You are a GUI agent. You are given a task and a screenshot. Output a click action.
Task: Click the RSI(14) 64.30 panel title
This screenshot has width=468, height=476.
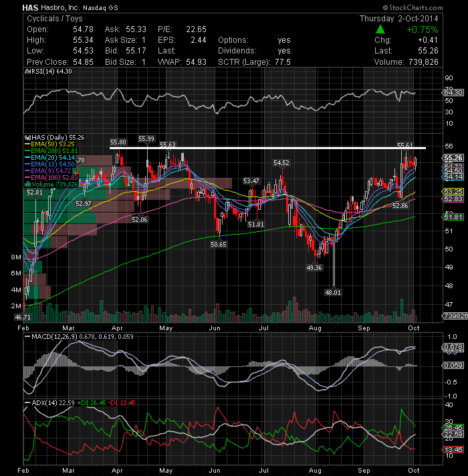[x=51, y=72]
